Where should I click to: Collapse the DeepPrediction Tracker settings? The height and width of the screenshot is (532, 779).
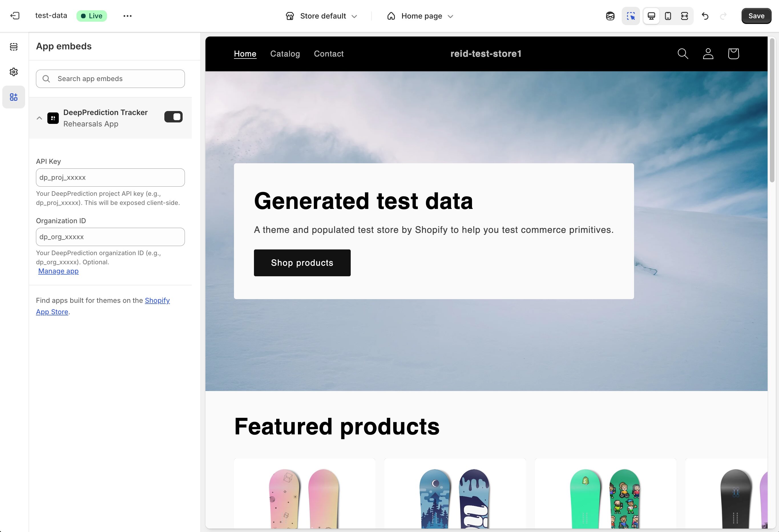pos(39,118)
